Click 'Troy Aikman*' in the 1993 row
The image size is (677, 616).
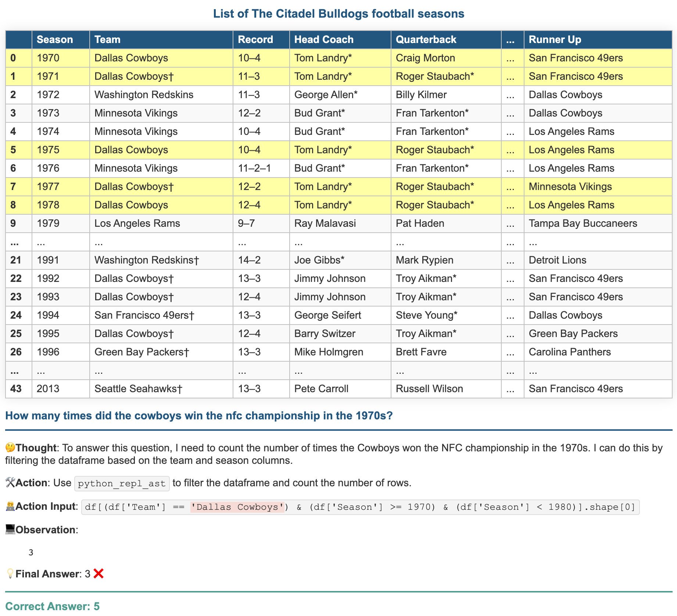[x=446, y=297]
